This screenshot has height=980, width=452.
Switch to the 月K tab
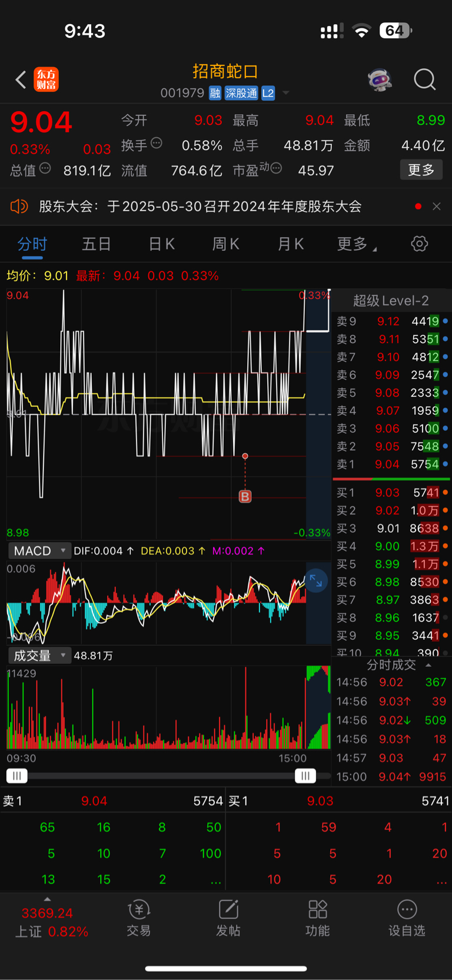(x=291, y=244)
